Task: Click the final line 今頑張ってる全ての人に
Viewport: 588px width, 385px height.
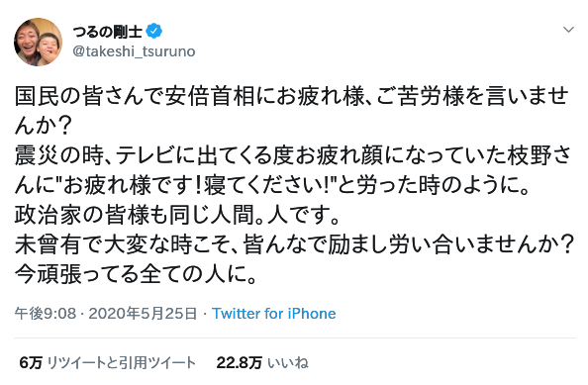Action: 136,275
